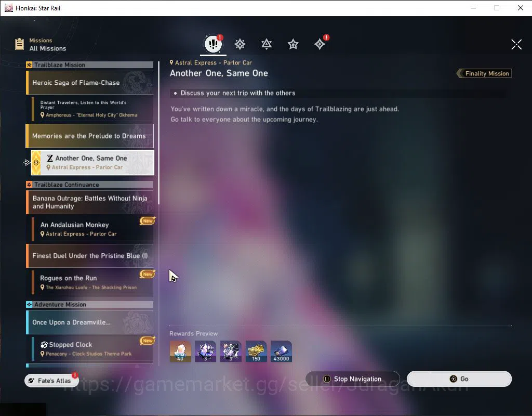This screenshot has width=532, height=416.
Task: Click the tracking arrow icon beside Another One, Same One
Action: click(27, 163)
